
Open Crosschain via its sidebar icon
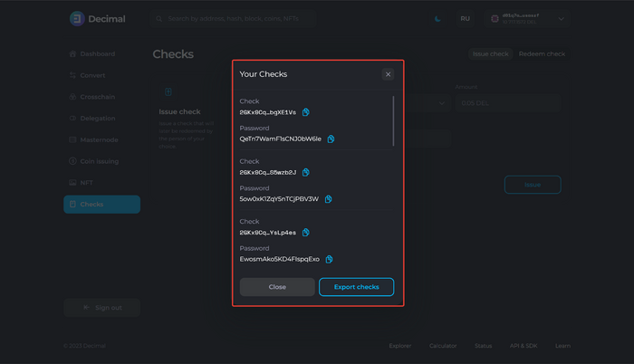tap(72, 97)
